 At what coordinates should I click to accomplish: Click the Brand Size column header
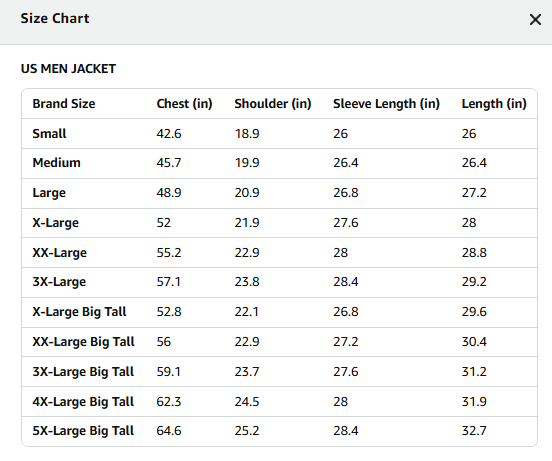click(64, 104)
